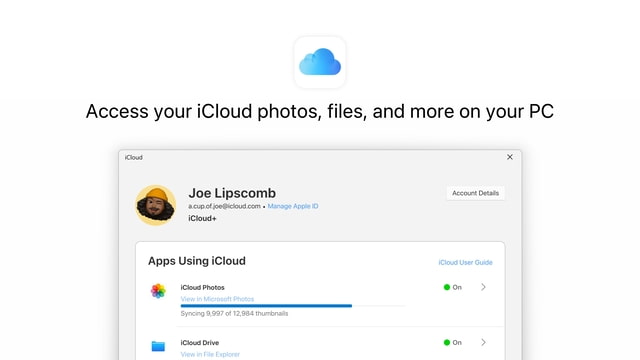
Task: Click 'Syncing 9,997 of 12,984 thumbnails' text
Action: [x=234, y=313]
